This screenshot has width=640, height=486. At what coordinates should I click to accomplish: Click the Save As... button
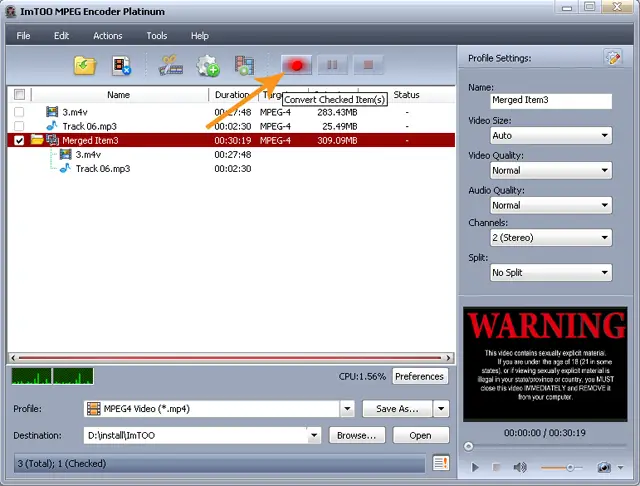397,408
